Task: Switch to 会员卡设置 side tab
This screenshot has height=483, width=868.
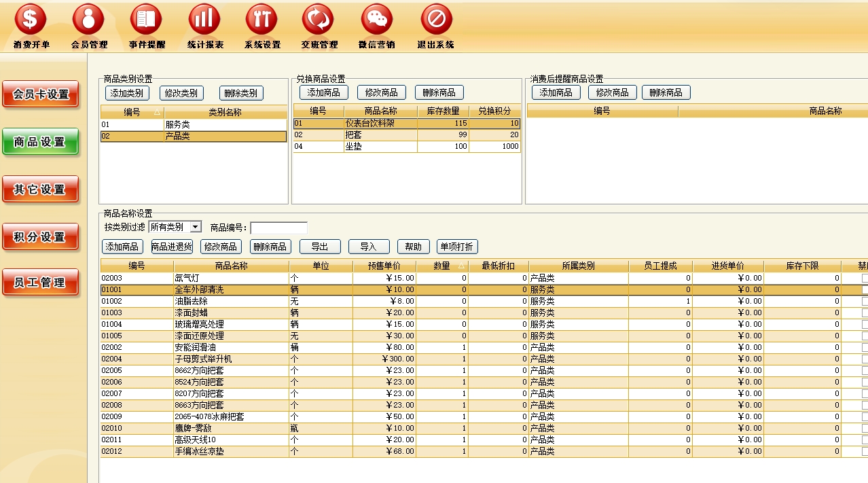Action: (x=41, y=94)
